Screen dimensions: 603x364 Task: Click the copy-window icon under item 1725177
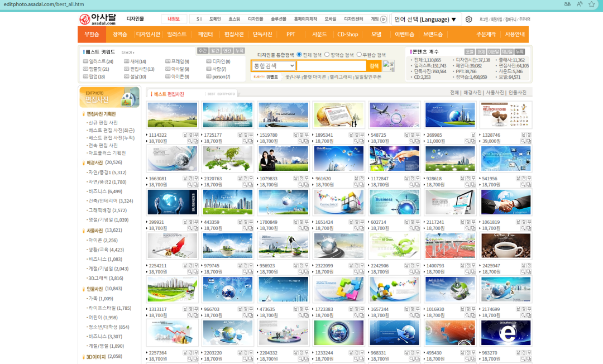tap(251, 141)
